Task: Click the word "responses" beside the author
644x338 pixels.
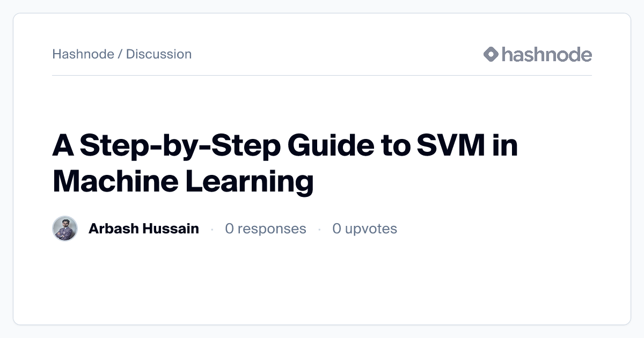Action: point(272,229)
